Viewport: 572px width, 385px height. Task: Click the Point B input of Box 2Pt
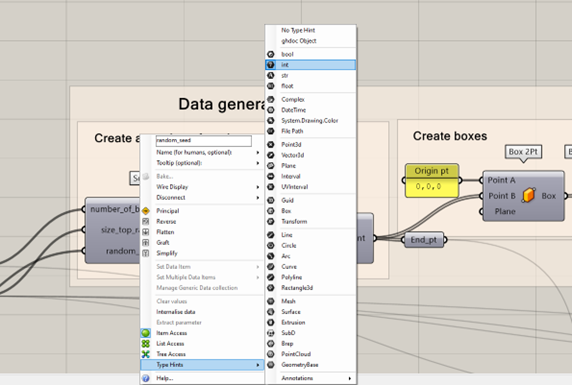pyautogui.click(x=502, y=196)
